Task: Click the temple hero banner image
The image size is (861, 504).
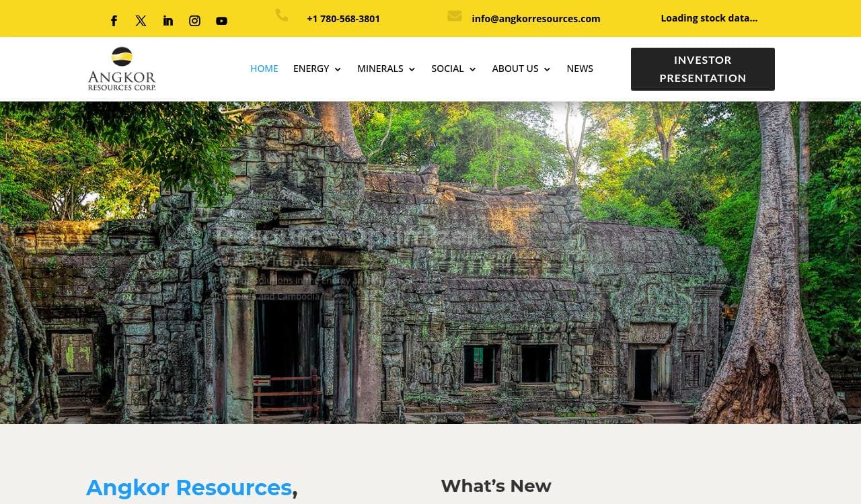Action: click(430, 263)
